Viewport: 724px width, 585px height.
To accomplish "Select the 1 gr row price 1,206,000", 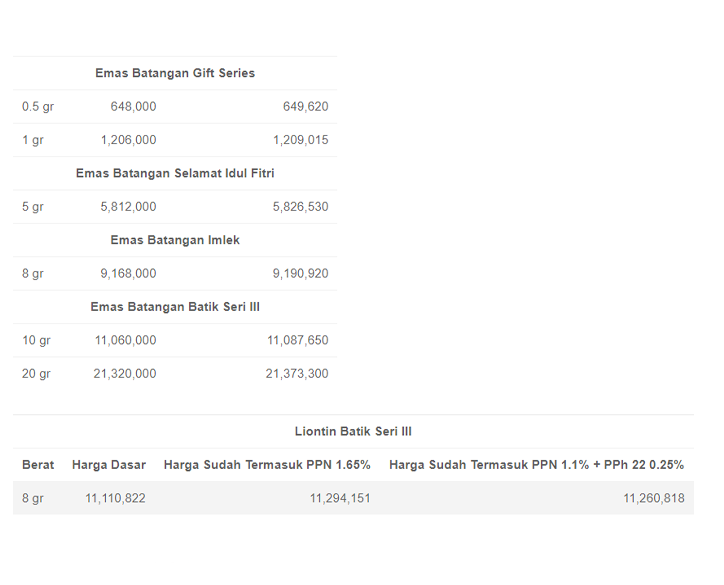I will [129, 140].
